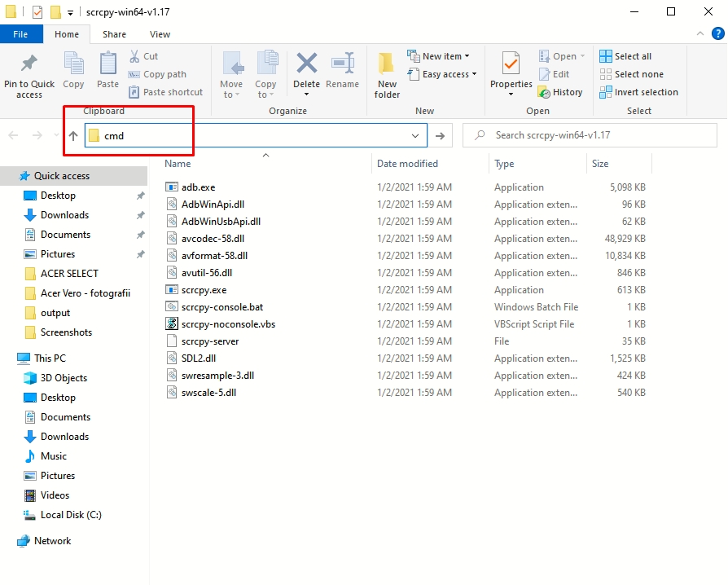Click Paste shortcut command

[166, 92]
